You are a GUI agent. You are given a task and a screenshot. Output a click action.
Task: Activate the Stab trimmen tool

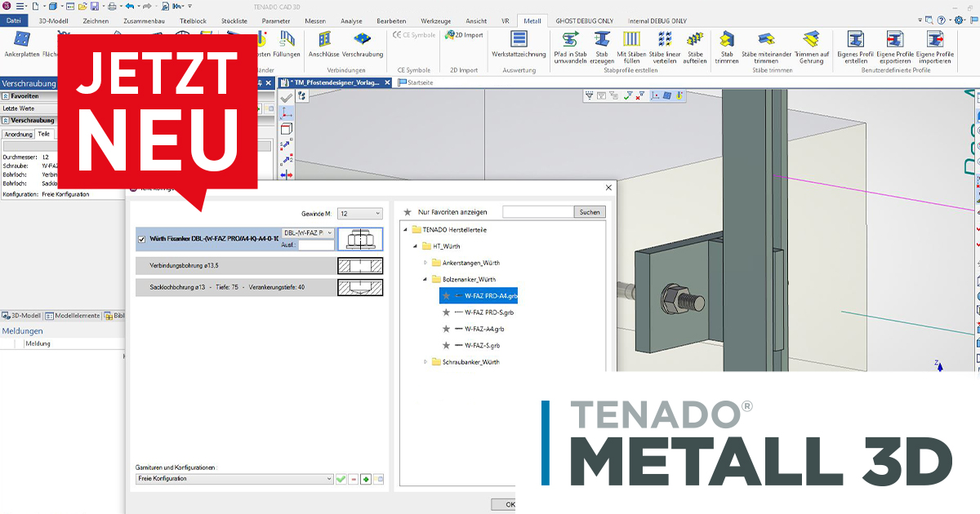[x=726, y=47]
